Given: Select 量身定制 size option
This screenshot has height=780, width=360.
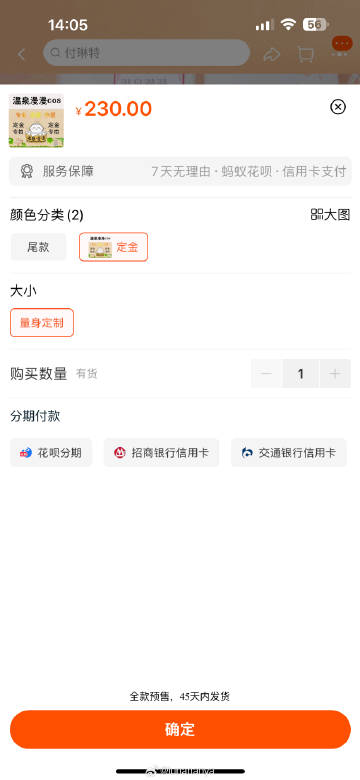Looking at the screenshot, I should click(x=42, y=323).
